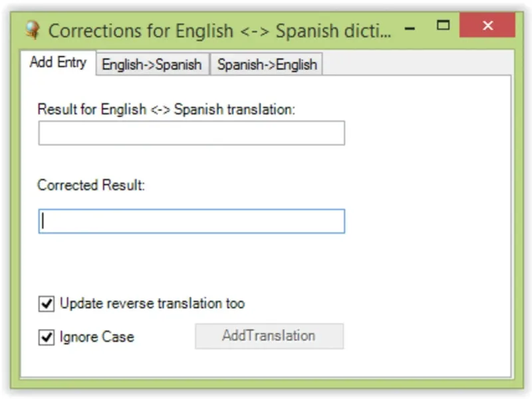Screen dimensions: 532x399
Task: Uncheck the Update reverse translation checkbox
Action: 47,304
